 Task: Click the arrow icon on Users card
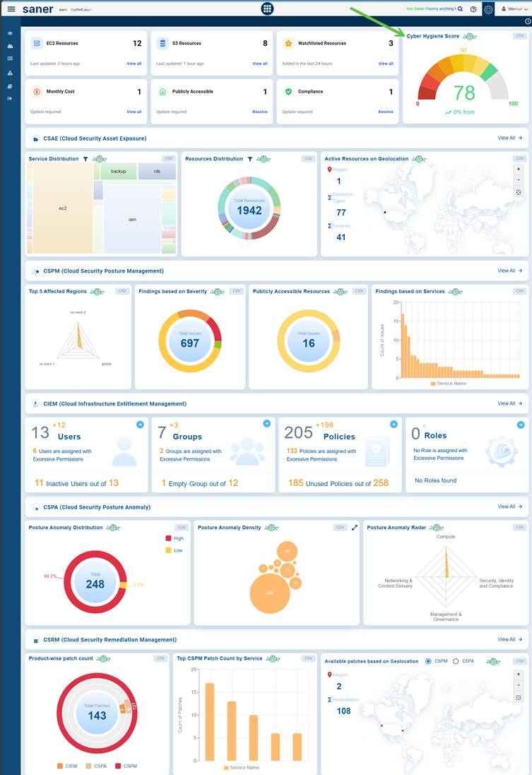140,424
